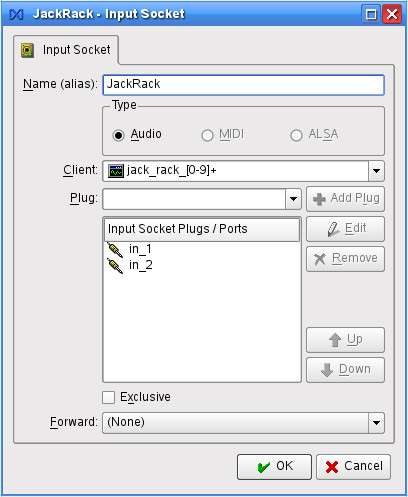Switch to the Input Socket tab
This screenshot has height=497, width=408.
tap(66, 50)
